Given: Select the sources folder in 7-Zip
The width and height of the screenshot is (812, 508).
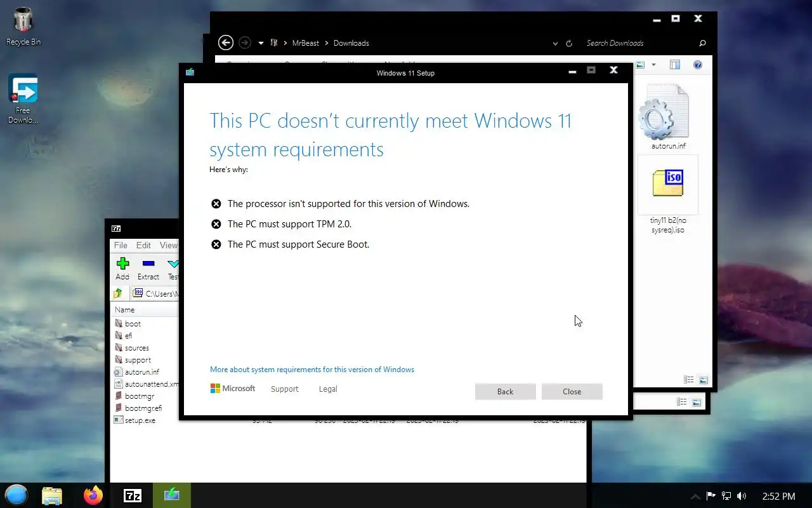Looking at the screenshot, I should point(136,348).
